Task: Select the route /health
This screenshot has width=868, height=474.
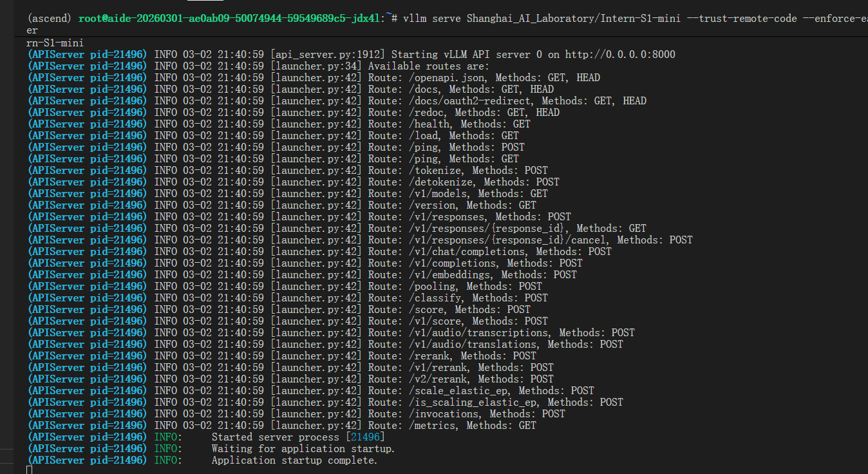Action: coord(429,124)
